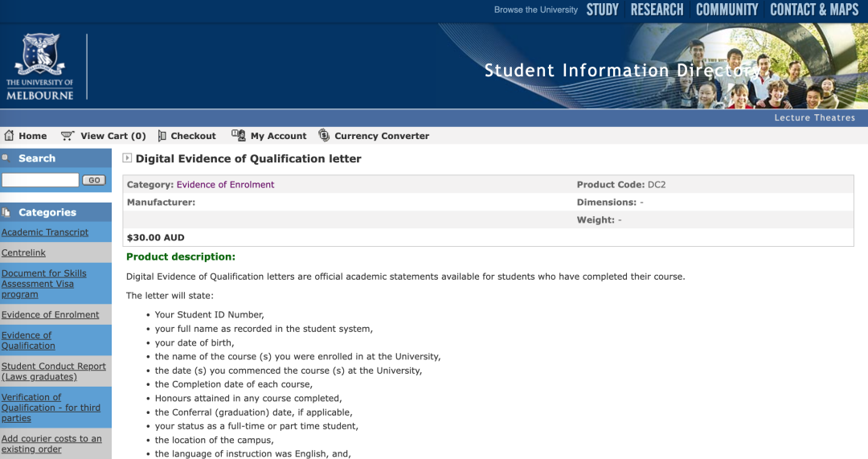Open Add courier costs to an existing order
This screenshot has height=459, width=868.
51,444
